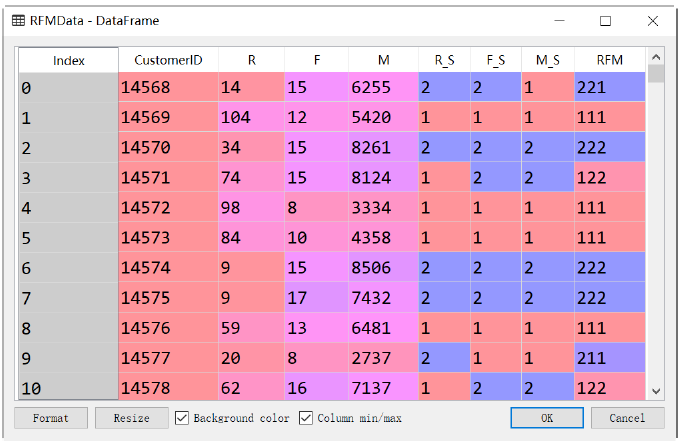Screen dimensions: 680x446
Task: Maximize the RFMData DataFrame window
Action: tap(605, 21)
